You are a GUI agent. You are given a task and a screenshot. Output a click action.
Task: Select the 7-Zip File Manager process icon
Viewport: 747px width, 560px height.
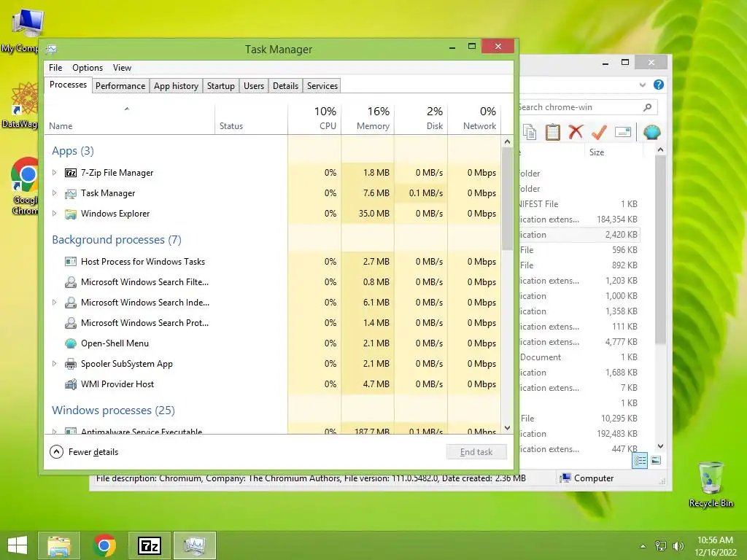click(71, 173)
